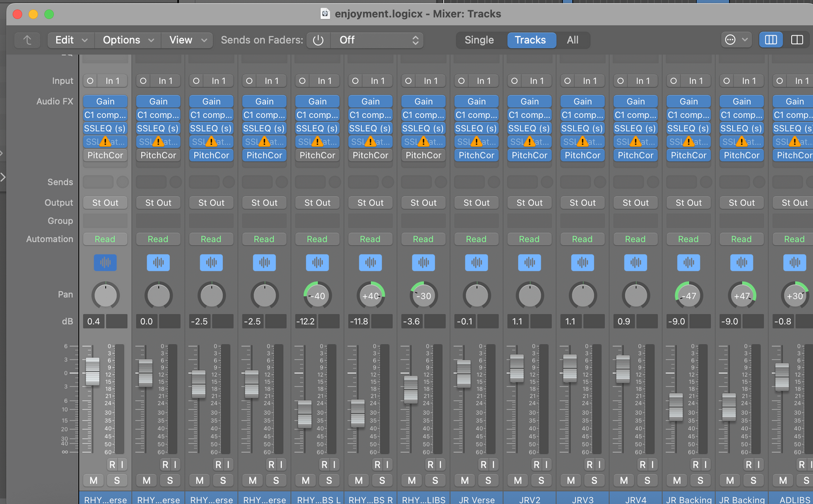Viewport: 813px width, 504px height.
Task: Click the input format circle on JR Verse strip
Action: coord(461,81)
